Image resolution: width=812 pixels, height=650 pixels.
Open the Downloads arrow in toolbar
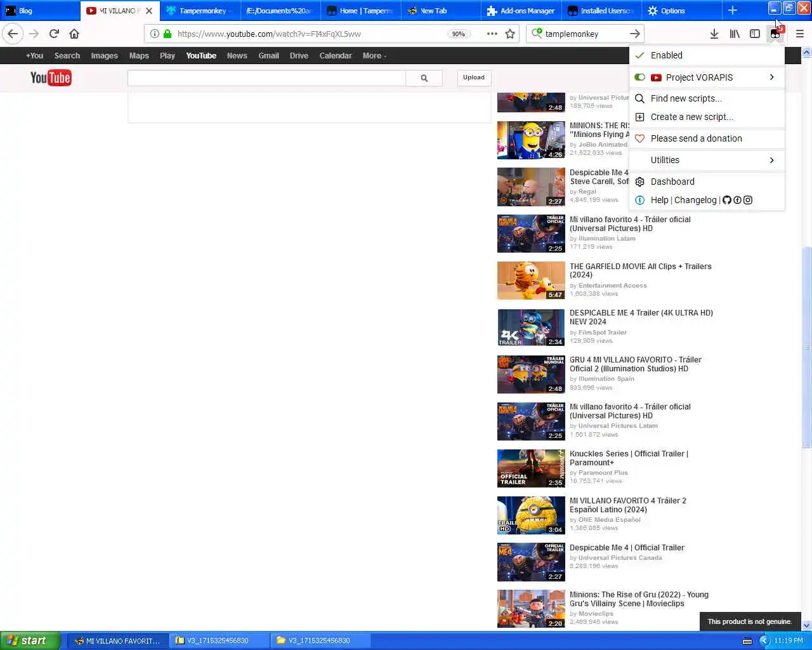(714, 34)
